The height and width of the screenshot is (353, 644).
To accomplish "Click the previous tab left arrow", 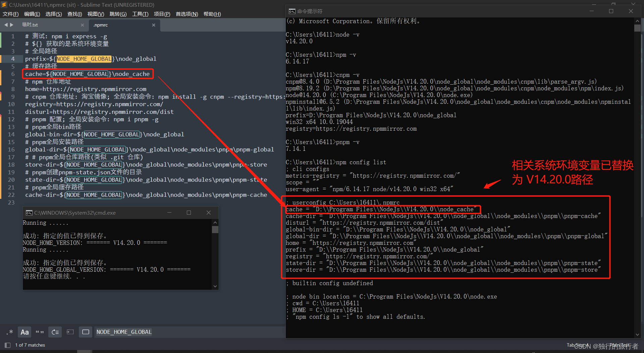I will tap(6, 25).
